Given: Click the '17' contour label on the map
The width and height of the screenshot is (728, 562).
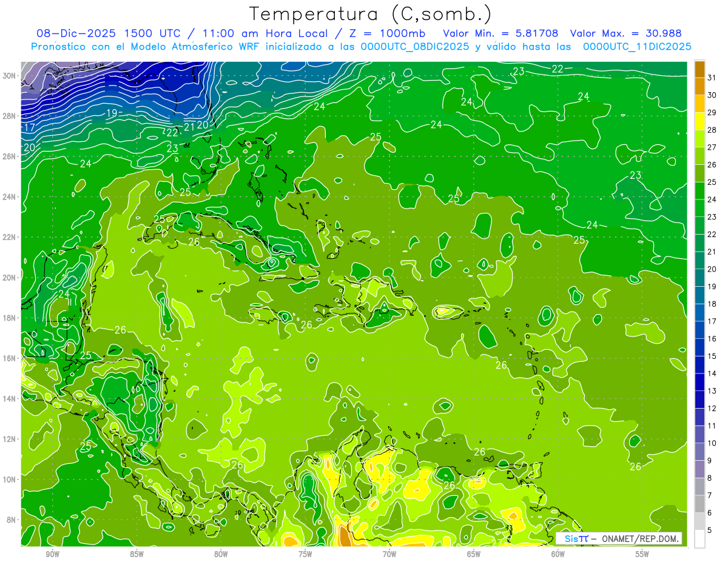Looking at the screenshot, I should pyautogui.click(x=29, y=127).
